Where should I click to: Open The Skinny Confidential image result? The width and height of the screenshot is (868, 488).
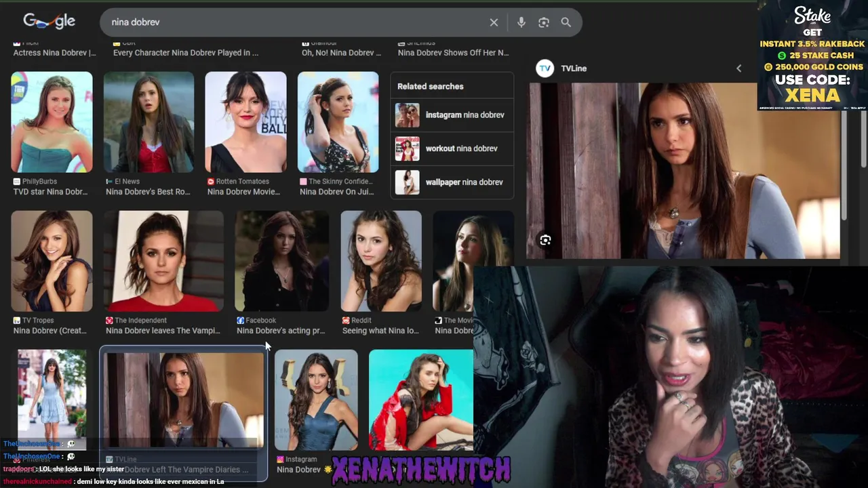pyautogui.click(x=338, y=122)
